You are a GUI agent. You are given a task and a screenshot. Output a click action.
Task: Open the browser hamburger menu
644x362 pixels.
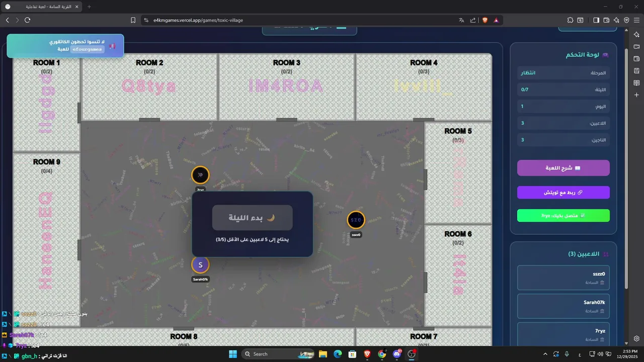click(637, 20)
